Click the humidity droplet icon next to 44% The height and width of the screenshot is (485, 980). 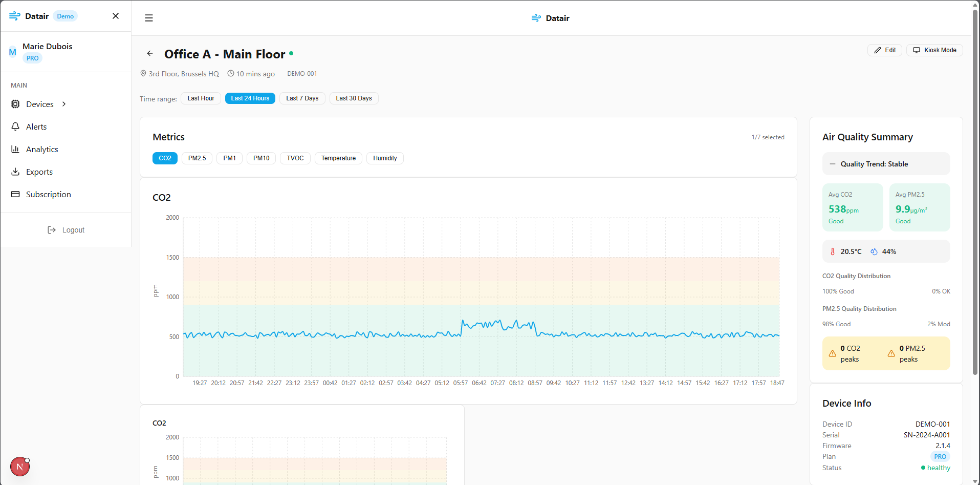tap(874, 251)
